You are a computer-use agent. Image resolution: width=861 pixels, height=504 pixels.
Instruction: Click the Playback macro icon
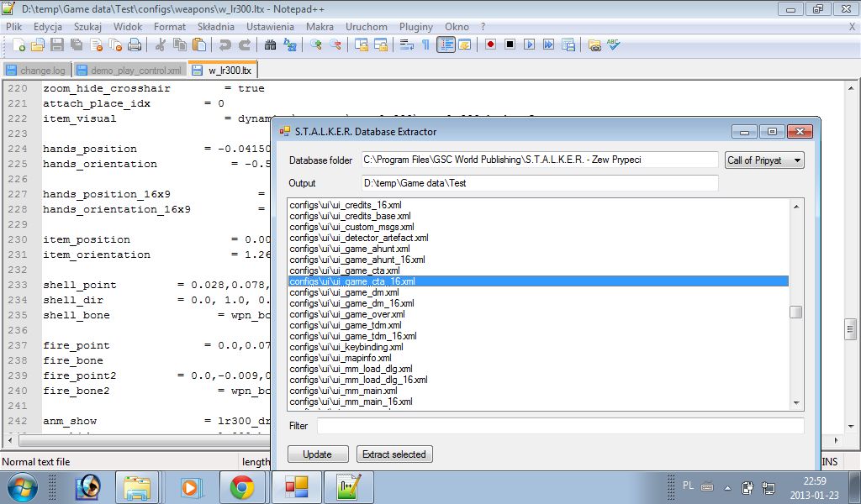pyautogui.click(x=529, y=45)
